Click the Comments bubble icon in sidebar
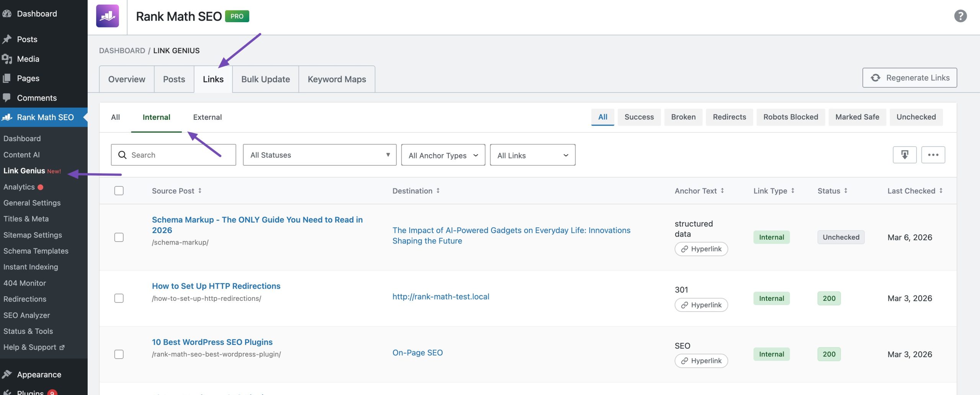980x395 pixels. coord(7,98)
